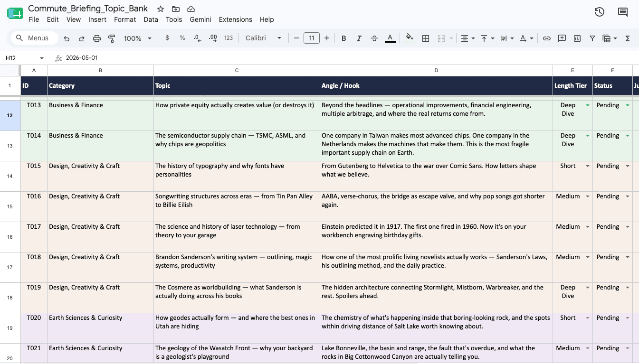Viewport: 639px width, 364px height.
Task: Open the Tools menu
Action: [x=174, y=19]
